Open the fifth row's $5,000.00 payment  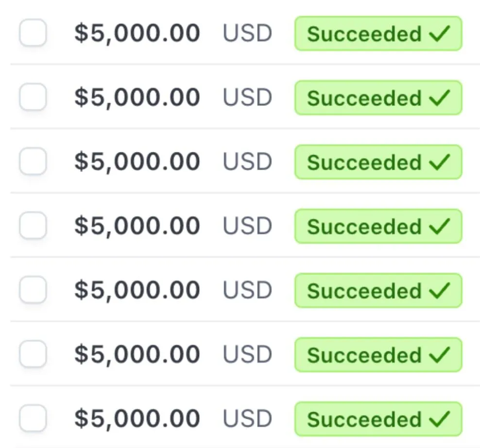click(x=137, y=291)
